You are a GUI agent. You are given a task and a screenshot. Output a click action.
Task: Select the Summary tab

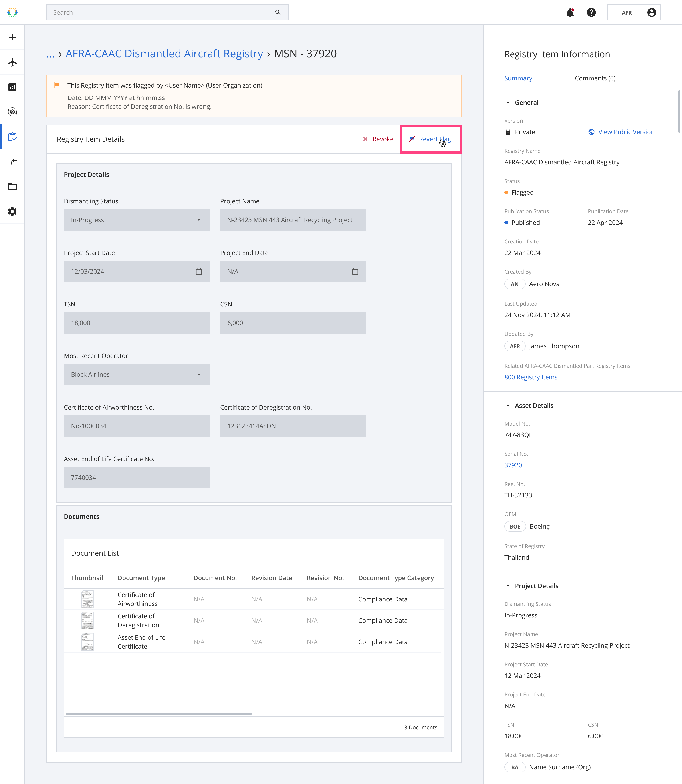click(x=518, y=78)
